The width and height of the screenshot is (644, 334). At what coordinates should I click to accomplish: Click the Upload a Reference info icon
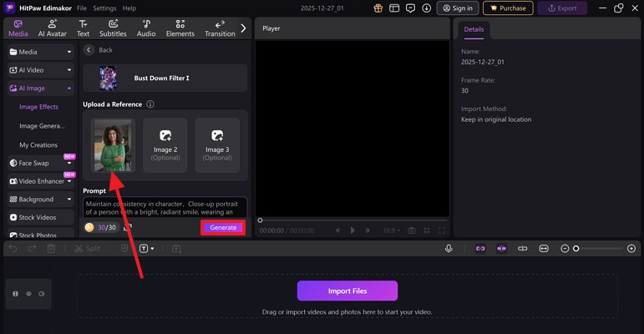tap(150, 104)
